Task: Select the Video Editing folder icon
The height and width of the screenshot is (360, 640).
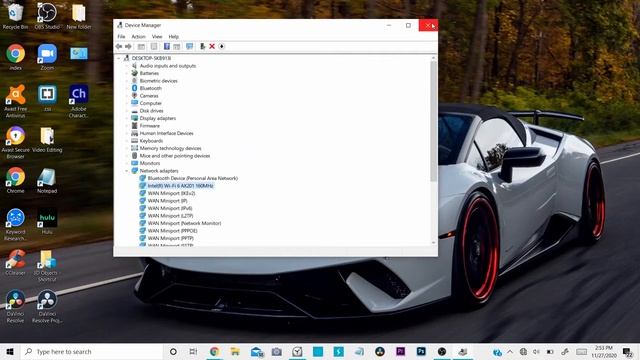Action: [47, 140]
